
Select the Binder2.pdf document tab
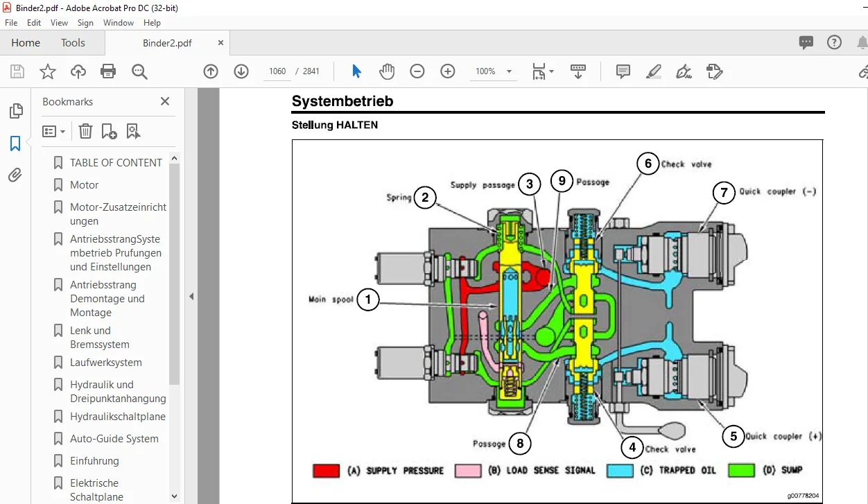166,43
